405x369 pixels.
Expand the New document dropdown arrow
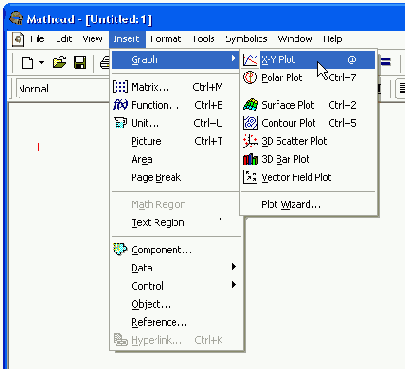coord(41,62)
